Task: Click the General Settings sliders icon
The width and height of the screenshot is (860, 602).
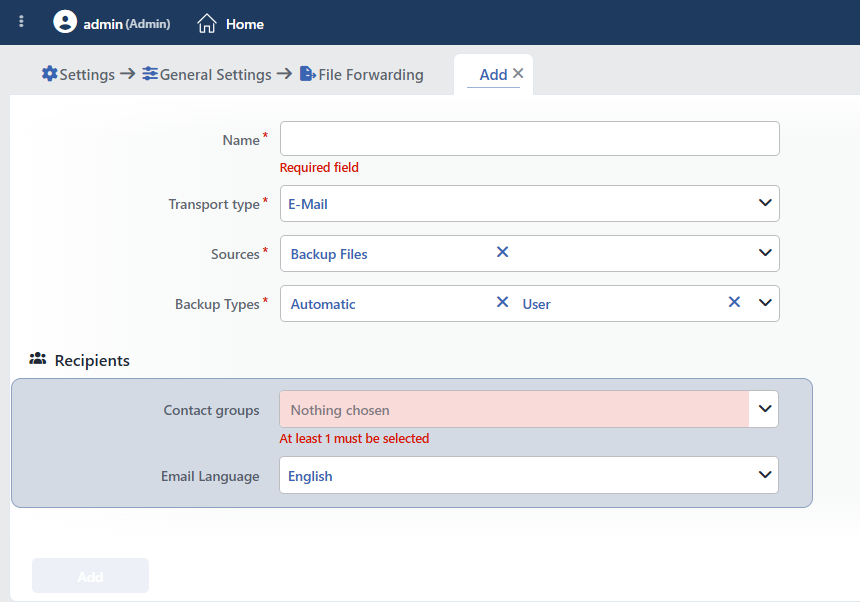Action: (x=150, y=73)
